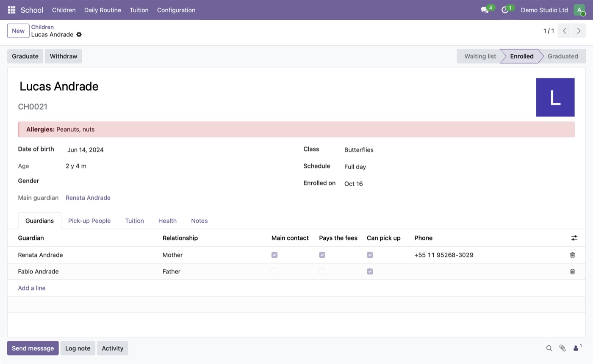Open the Children menu in navbar

[64, 10]
